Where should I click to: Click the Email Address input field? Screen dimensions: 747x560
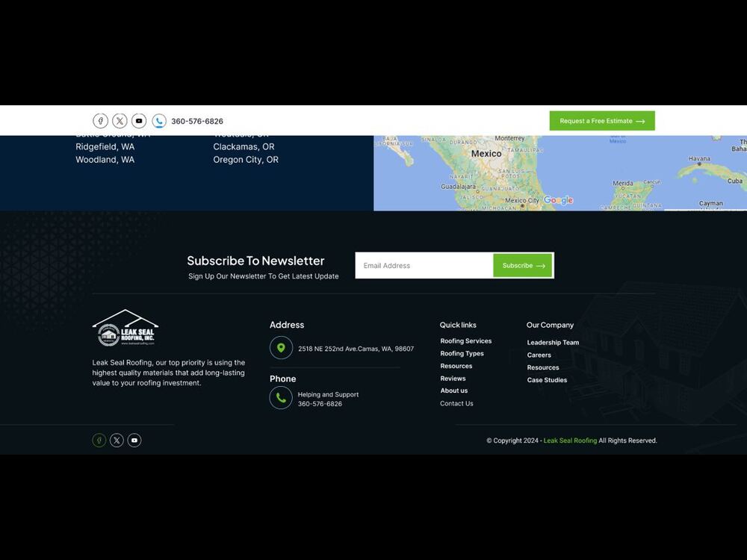click(x=424, y=266)
